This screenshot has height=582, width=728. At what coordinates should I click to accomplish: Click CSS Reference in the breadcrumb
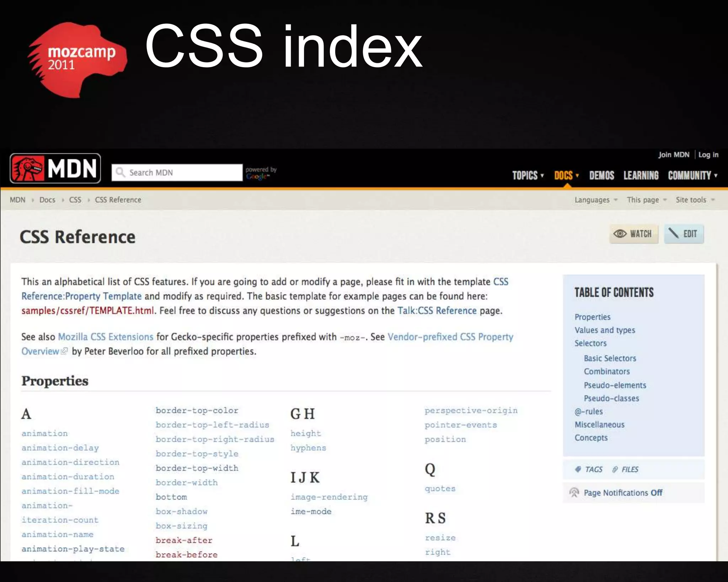(x=118, y=200)
